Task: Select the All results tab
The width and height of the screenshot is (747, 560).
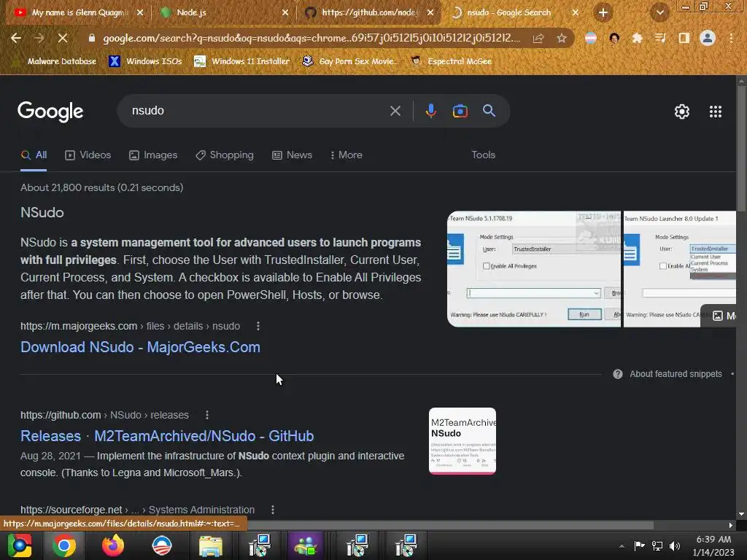Action: click(x=34, y=155)
